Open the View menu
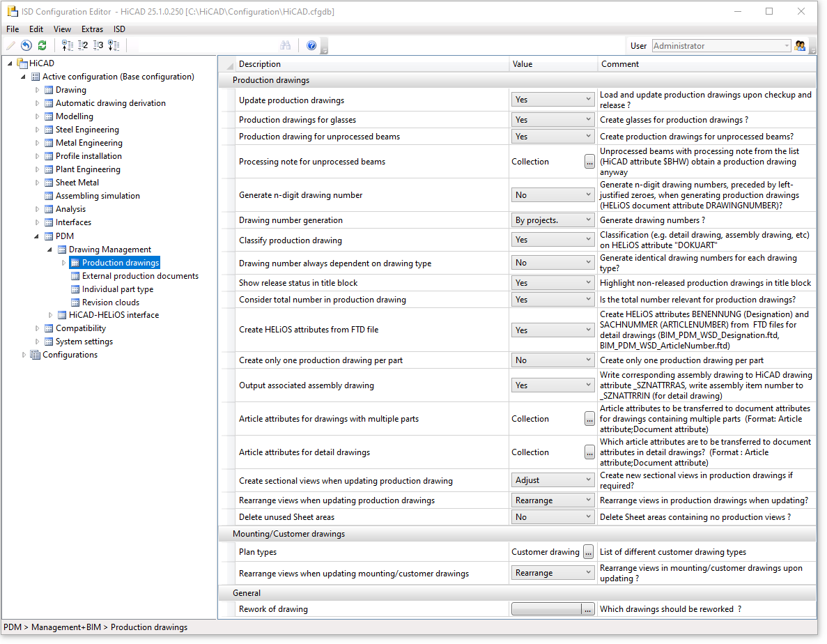Screen dimensions: 827x644 (x=62, y=29)
